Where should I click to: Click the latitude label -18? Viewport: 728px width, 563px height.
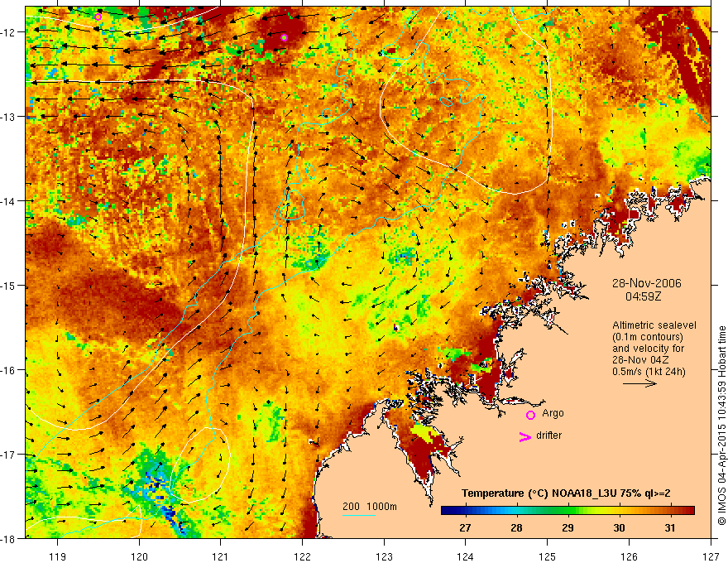(8, 539)
